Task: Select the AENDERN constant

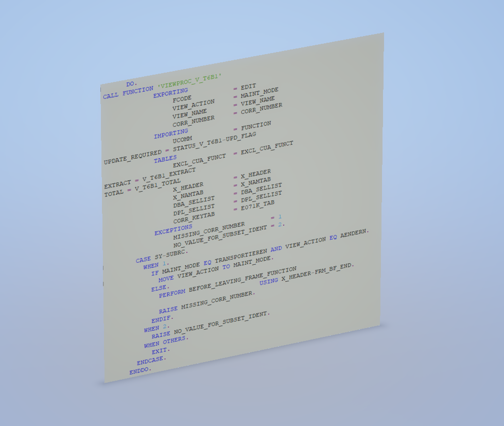Action: click(x=354, y=233)
